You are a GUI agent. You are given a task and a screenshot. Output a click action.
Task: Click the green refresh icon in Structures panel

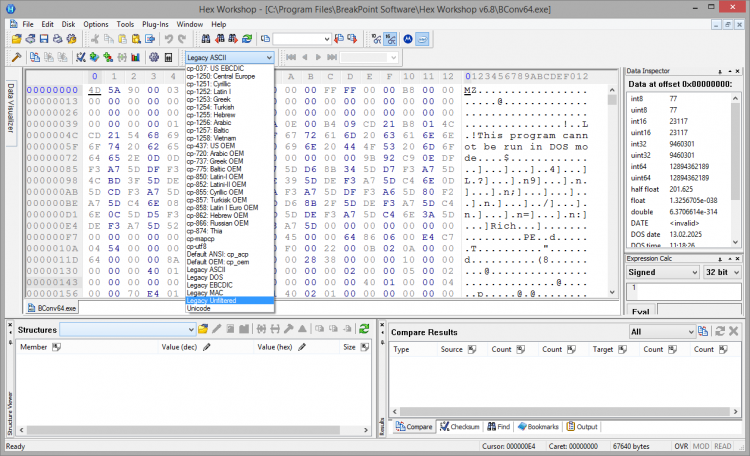(x=365, y=329)
